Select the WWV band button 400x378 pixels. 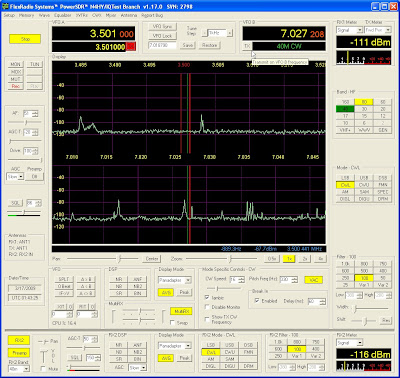tap(364, 130)
